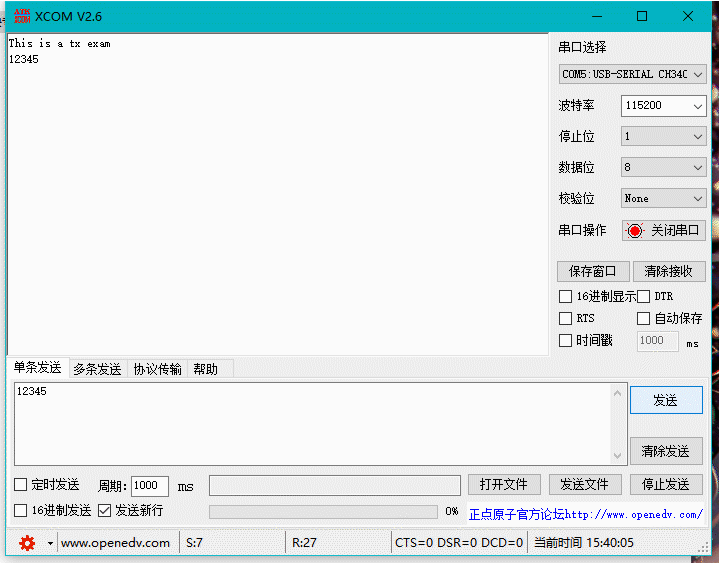The image size is (725, 570).
Task: Click the 当前时间 15:40:05 clock text
Action: click(584, 543)
